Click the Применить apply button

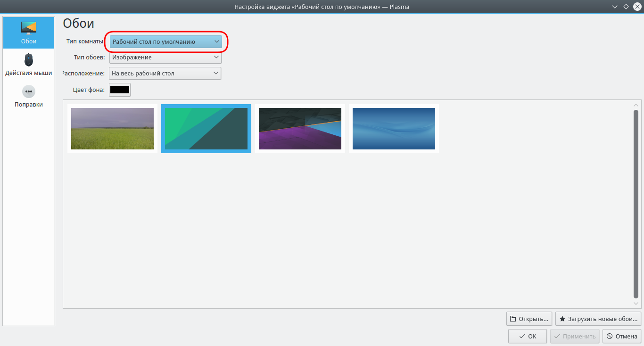[575, 337]
